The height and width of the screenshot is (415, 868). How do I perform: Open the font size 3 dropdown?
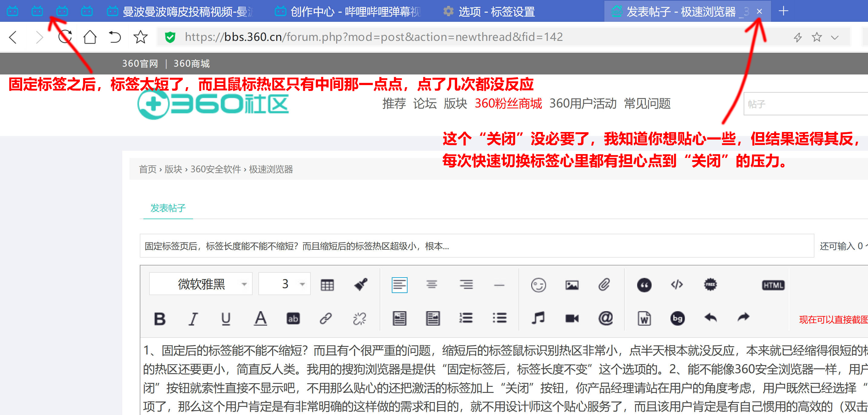(x=284, y=284)
